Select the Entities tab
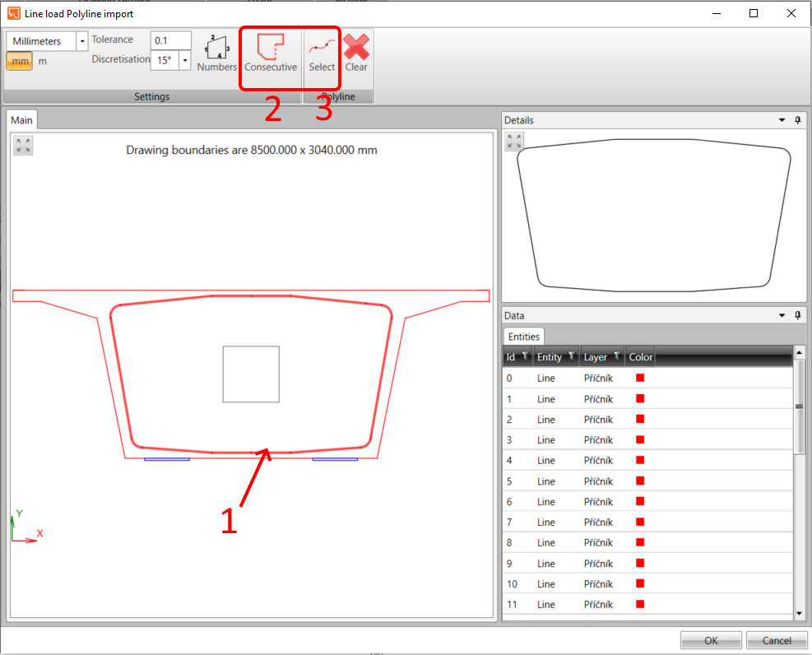Screen dimensions: 812x655 point(523,336)
